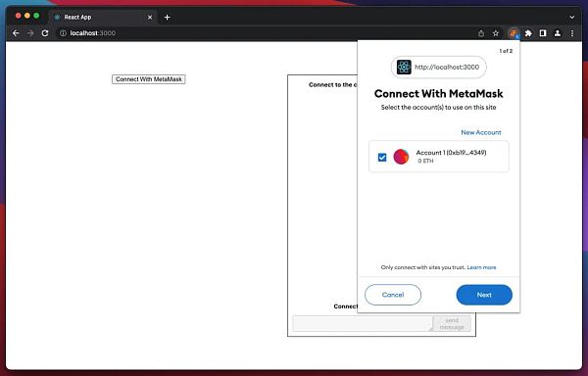Uncheck the Account 1 checkbox
The width and height of the screenshot is (588, 376).
[382, 158]
